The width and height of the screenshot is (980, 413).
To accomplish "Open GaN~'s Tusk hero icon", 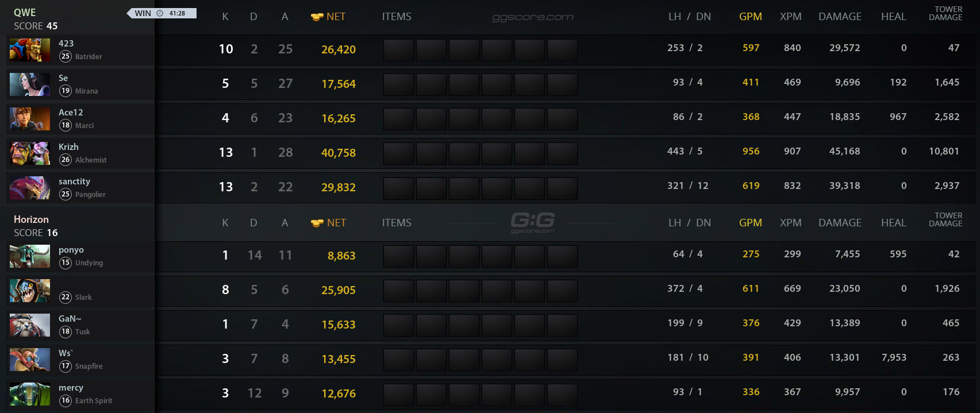I will click(29, 325).
